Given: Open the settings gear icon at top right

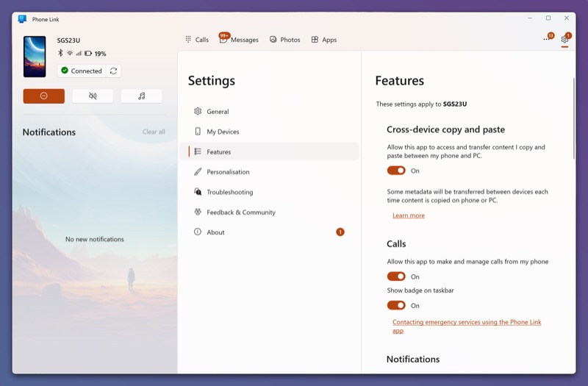Looking at the screenshot, I should point(564,40).
